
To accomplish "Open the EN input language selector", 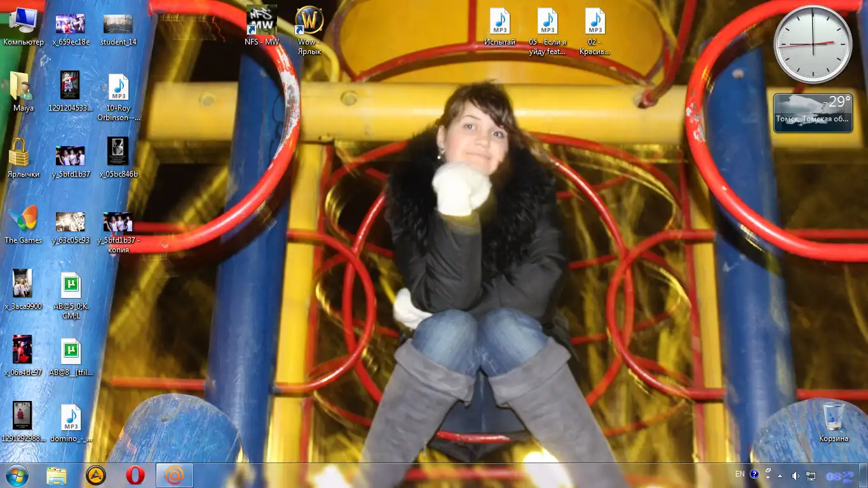I will [740, 474].
